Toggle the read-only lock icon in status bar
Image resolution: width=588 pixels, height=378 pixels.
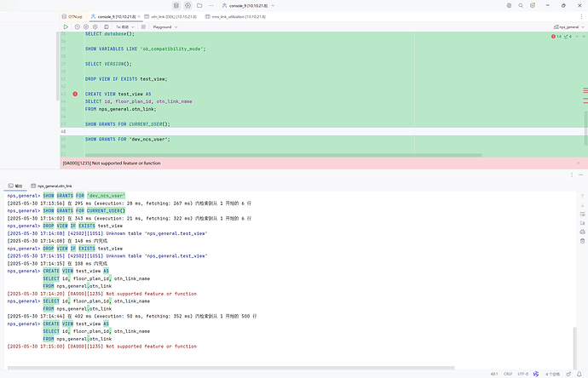click(568, 374)
